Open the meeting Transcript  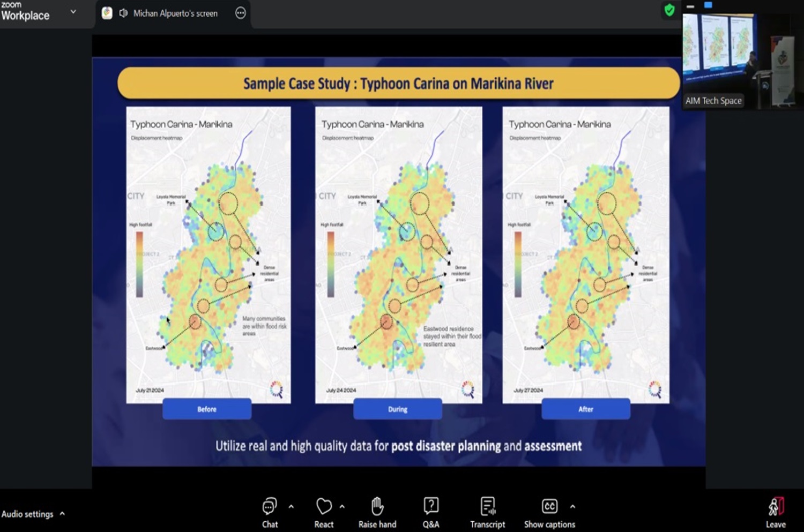click(x=487, y=512)
